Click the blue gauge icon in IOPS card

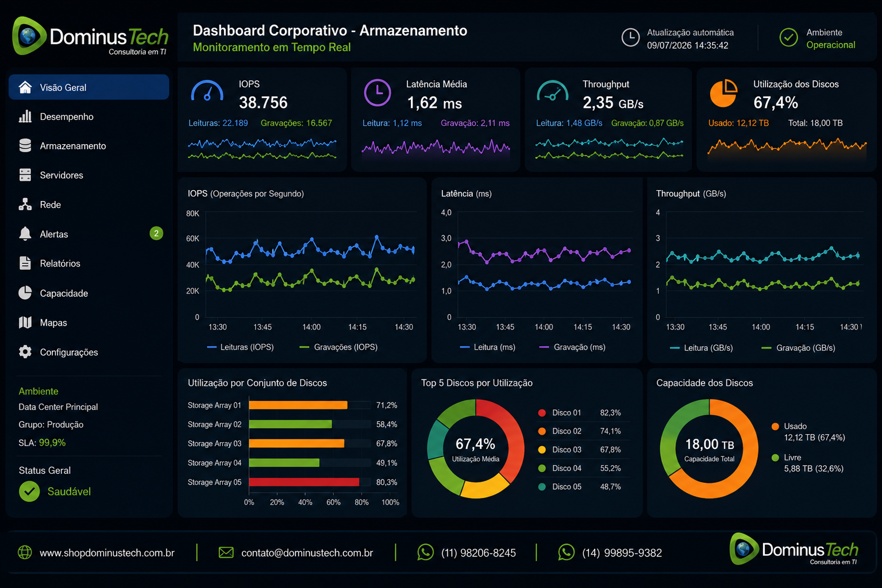coord(207,92)
